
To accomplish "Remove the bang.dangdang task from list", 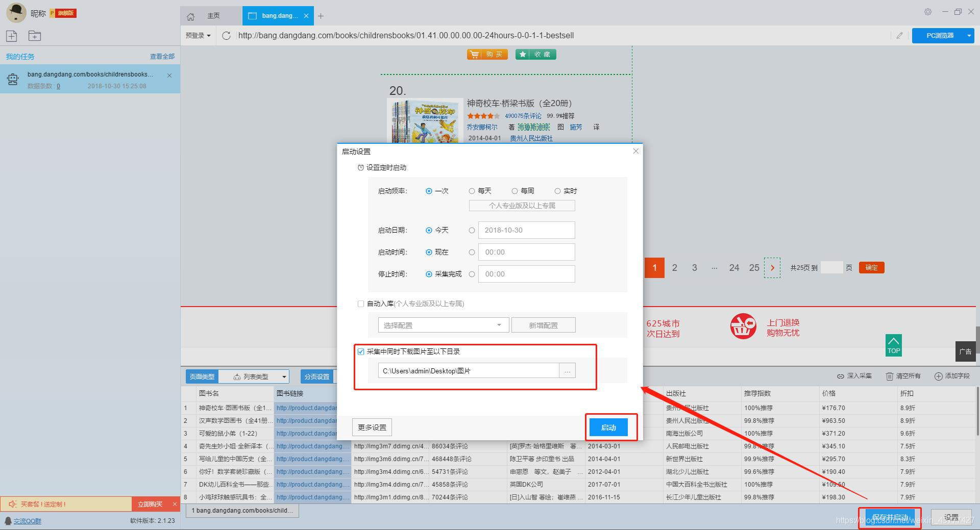I will pos(169,75).
